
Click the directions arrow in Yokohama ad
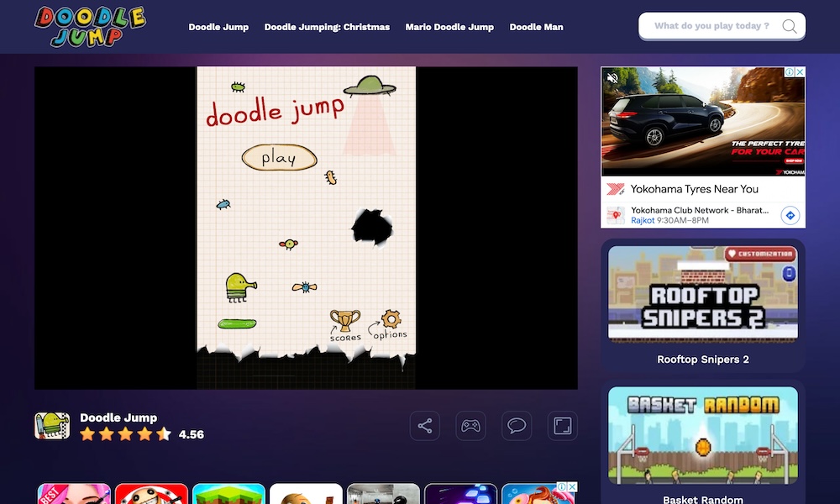(x=790, y=215)
